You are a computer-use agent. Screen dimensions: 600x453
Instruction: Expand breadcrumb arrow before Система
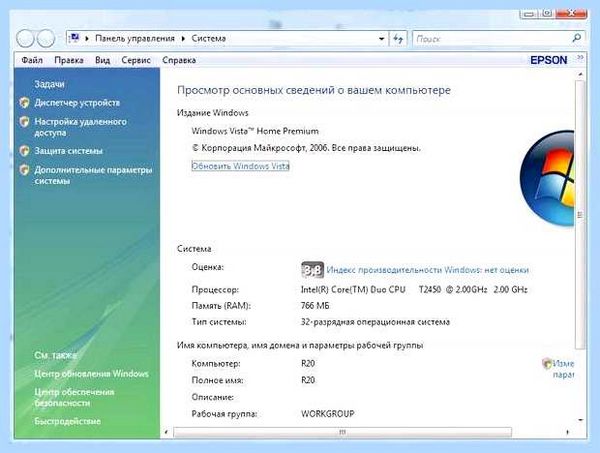[x=183, y=39]
